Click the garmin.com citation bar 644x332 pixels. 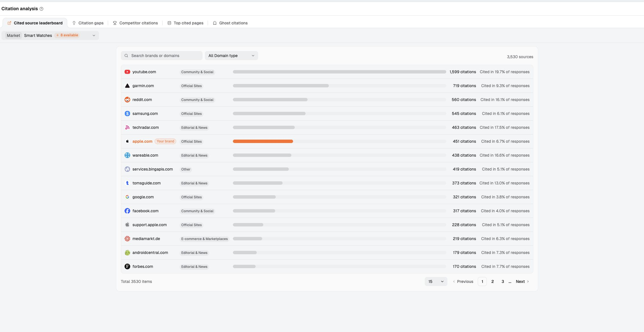pos(281,86)
